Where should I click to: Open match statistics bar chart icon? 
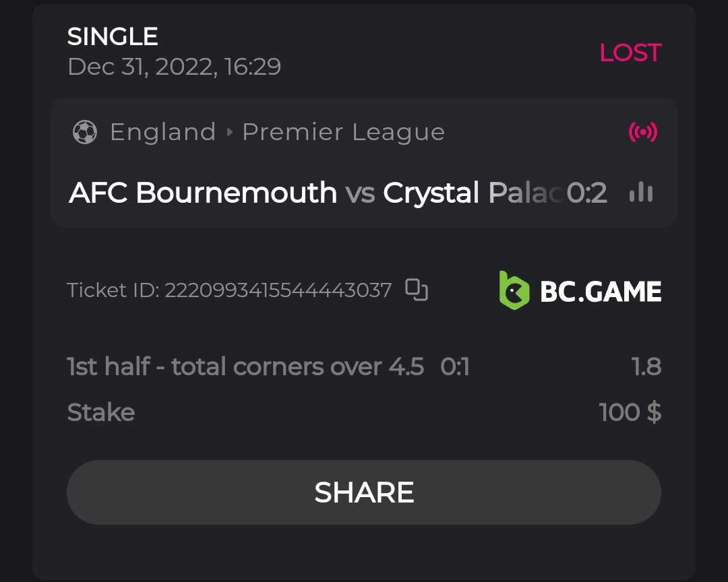pos(640,193)
